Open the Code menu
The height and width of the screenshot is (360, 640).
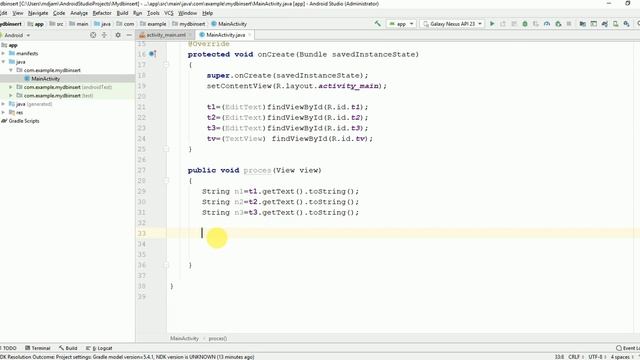tap(59, 13)
